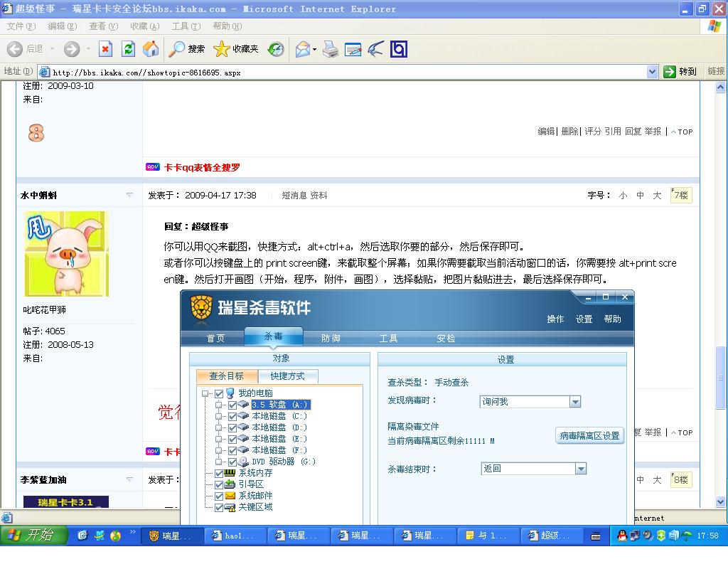Toggle the 3.5 软盘 (A:) checkbox
The image size is (728, 569).
tap(232, 405)
